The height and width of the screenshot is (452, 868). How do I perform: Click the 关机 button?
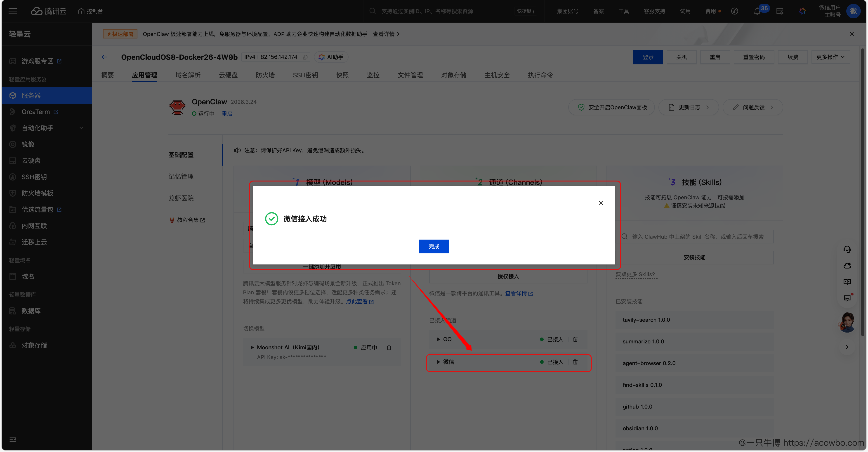click(x=681, y=57)
